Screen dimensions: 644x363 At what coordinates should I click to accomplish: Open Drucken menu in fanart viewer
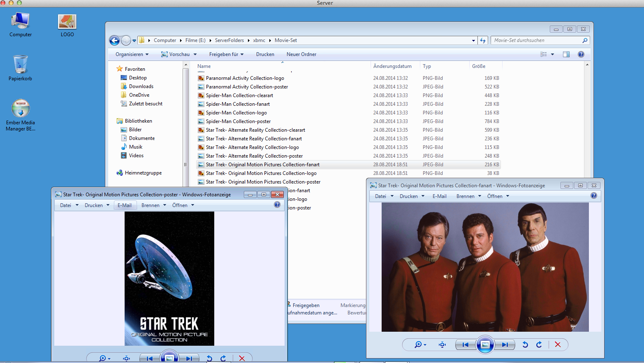click(x=412, y=196)
